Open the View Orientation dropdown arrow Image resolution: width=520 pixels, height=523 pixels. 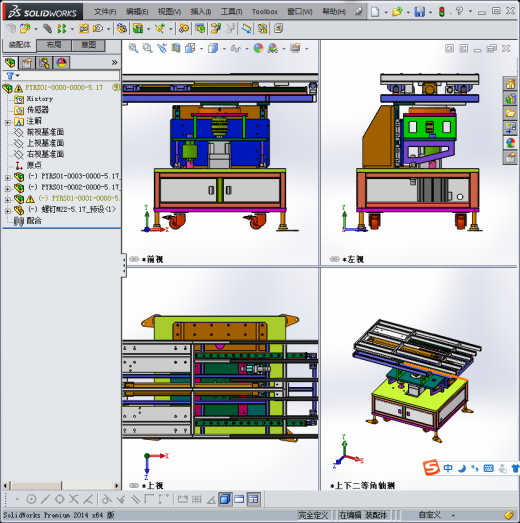(201, 49)
